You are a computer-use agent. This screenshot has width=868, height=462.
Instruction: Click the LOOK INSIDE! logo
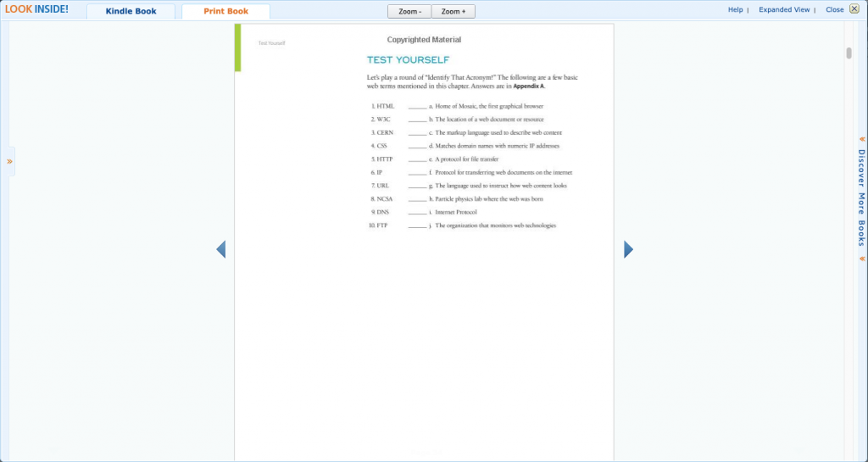tap(36, 9)
